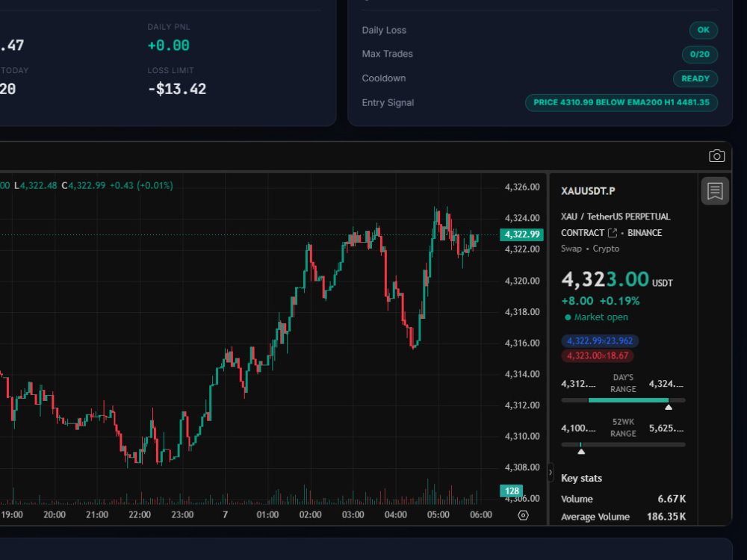747x560 pixels.
Task: Click the XAUUSDT.P symbol title
Action: [588, 191]
